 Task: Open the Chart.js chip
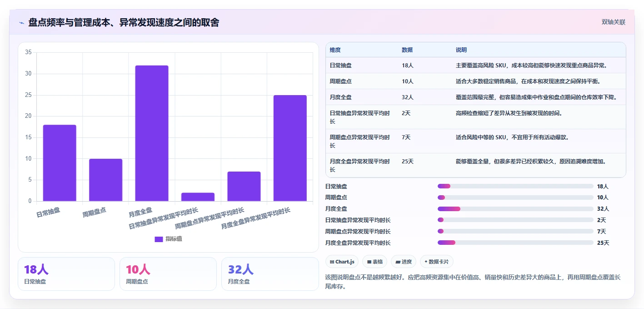click(x=342, y=262)
